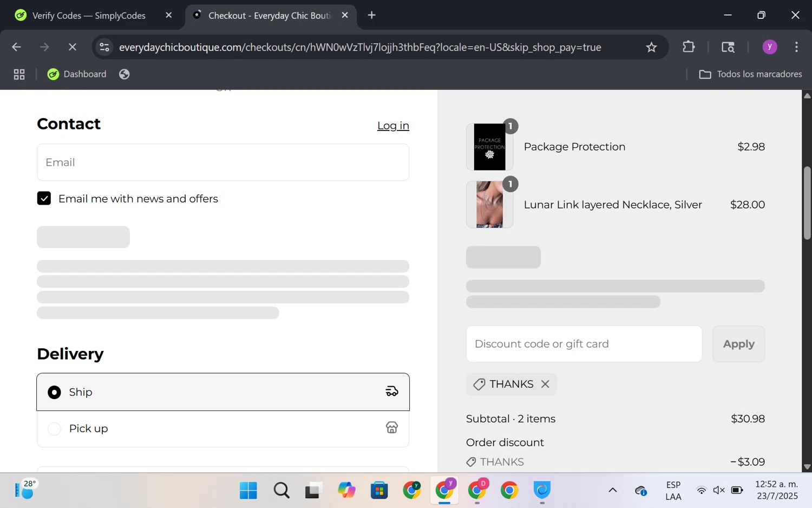
Task: Launch Copilot from taskbar
Action: 346,491
